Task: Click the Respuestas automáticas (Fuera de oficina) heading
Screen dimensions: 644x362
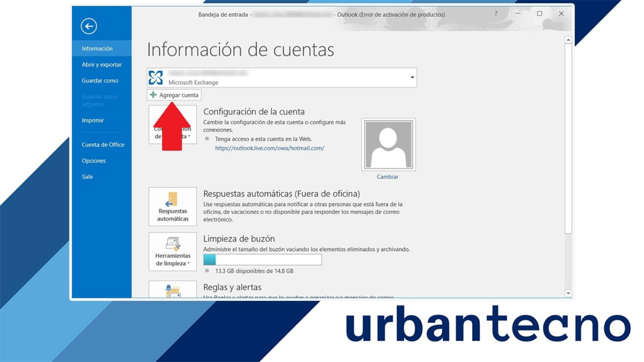Action: (x=281, y=194)
